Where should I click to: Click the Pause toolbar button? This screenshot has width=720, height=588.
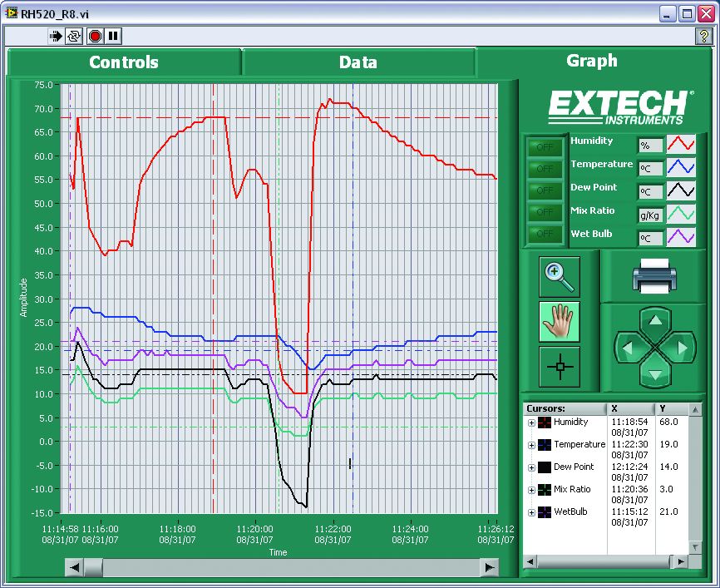(113, 37)
